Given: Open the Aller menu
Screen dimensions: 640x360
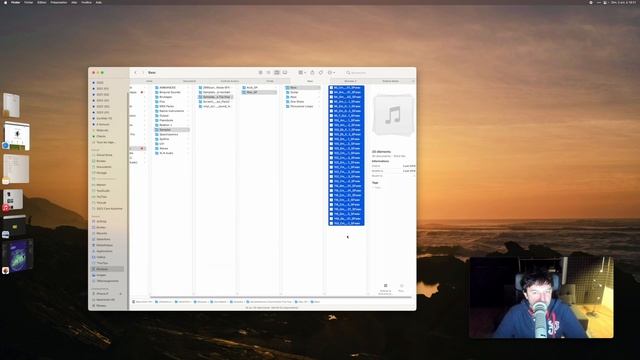Looking at the screenshot, I should click(74, 2).
